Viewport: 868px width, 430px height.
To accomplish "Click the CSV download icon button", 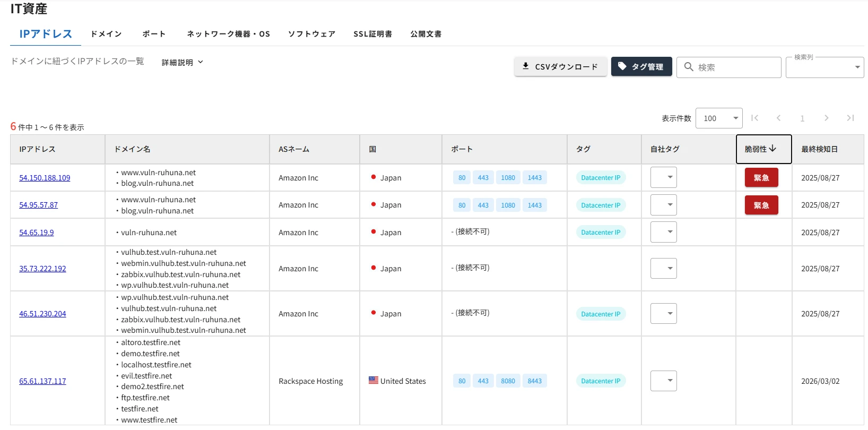I will [526, 66].
